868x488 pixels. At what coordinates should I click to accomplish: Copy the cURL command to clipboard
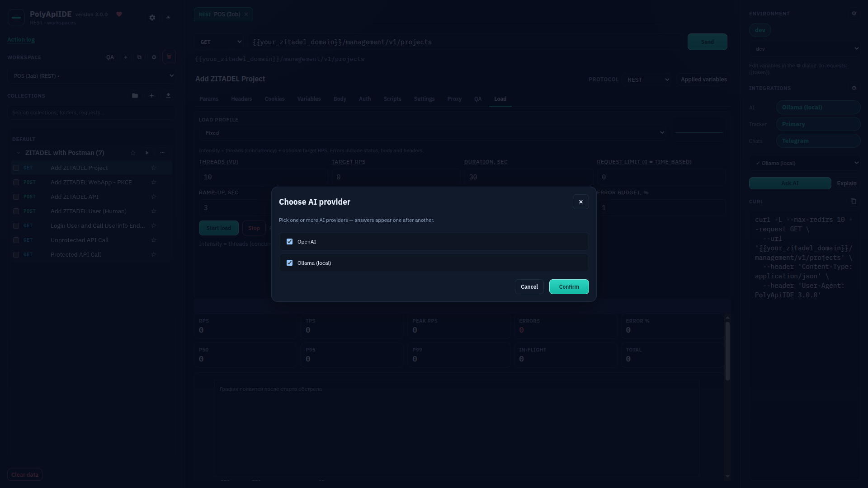pyautogui.click(x=854, y=201)
